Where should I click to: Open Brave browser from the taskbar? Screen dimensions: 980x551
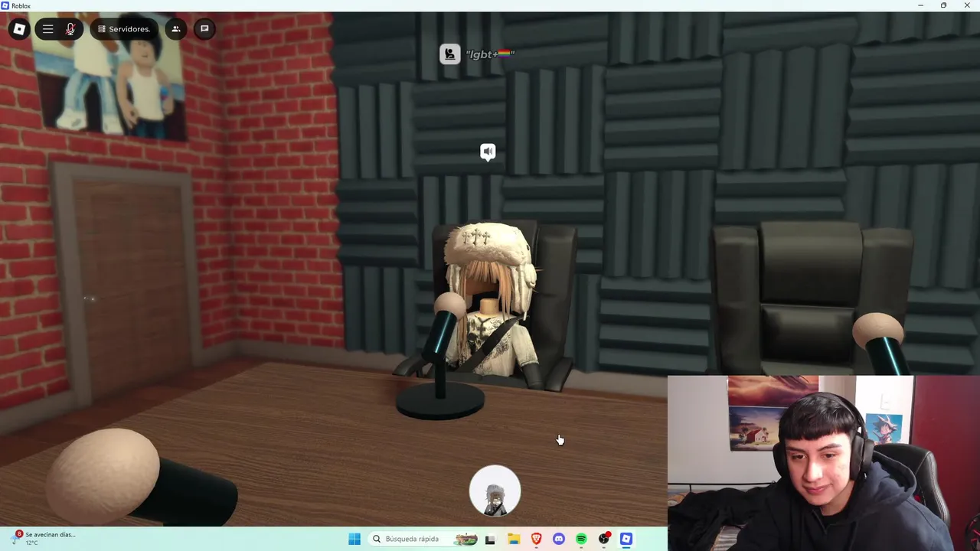coord(536,540)
